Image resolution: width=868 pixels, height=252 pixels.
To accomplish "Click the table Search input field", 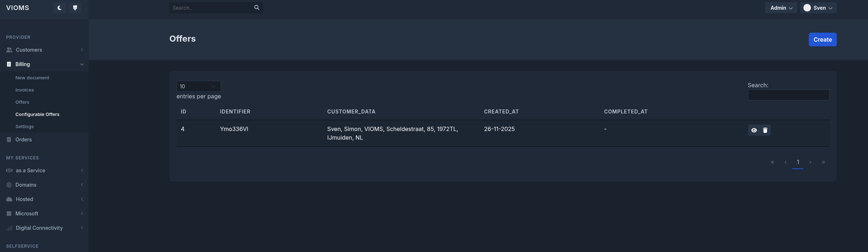I will point(788,95).
